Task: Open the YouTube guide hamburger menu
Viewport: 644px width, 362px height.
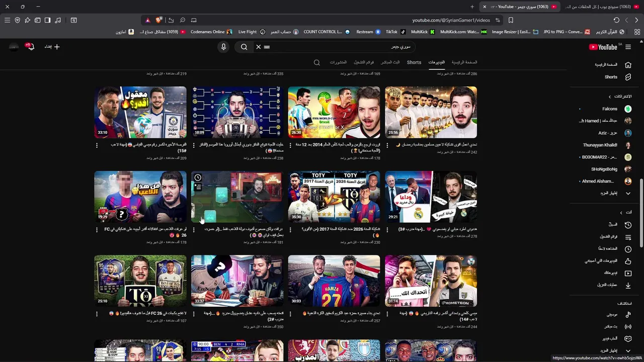Action: tap(628, 47)
